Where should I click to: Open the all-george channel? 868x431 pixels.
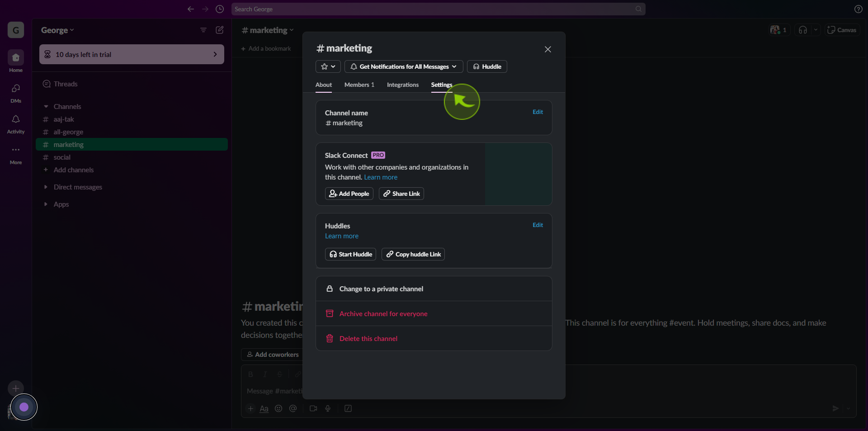tap(132, 132)
